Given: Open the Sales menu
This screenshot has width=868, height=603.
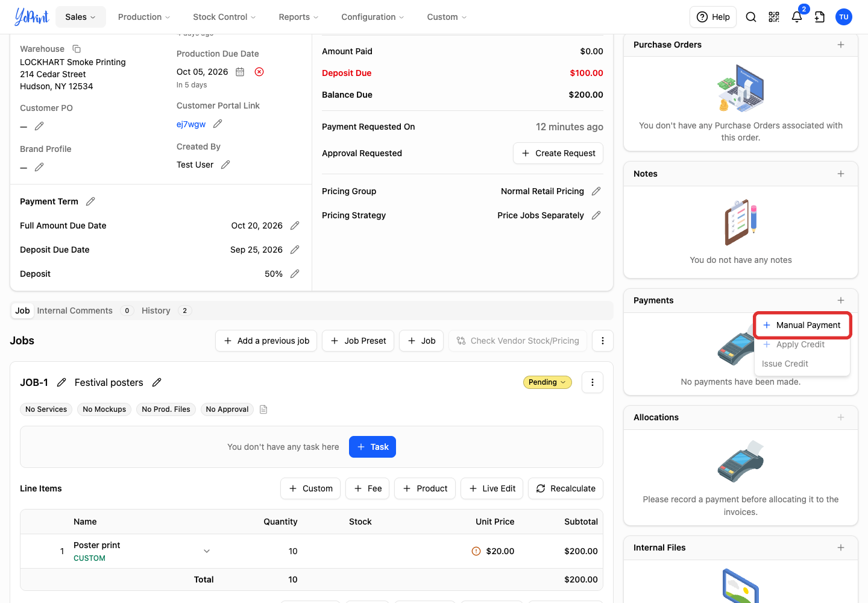Looking at the screenshot, I should tap(81, 17).
